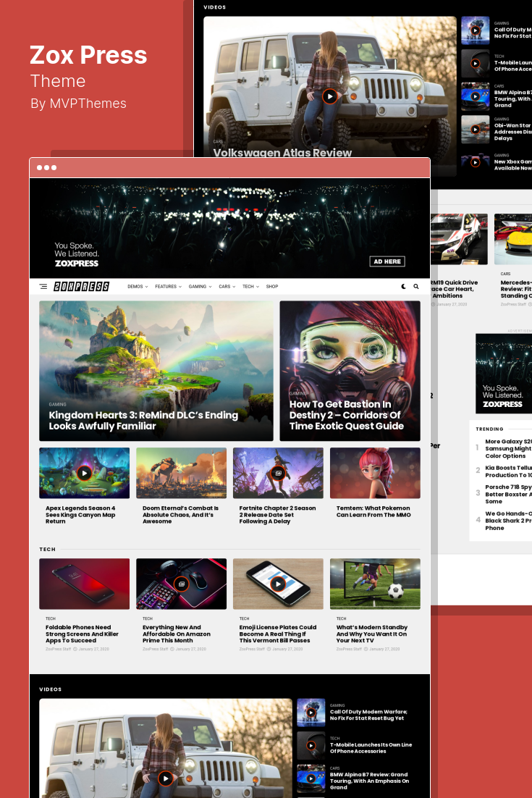The height and width of the screenshot is (798, 532).
Task: Open Doom Eternal's Combat headline
Action: (180, 515)
